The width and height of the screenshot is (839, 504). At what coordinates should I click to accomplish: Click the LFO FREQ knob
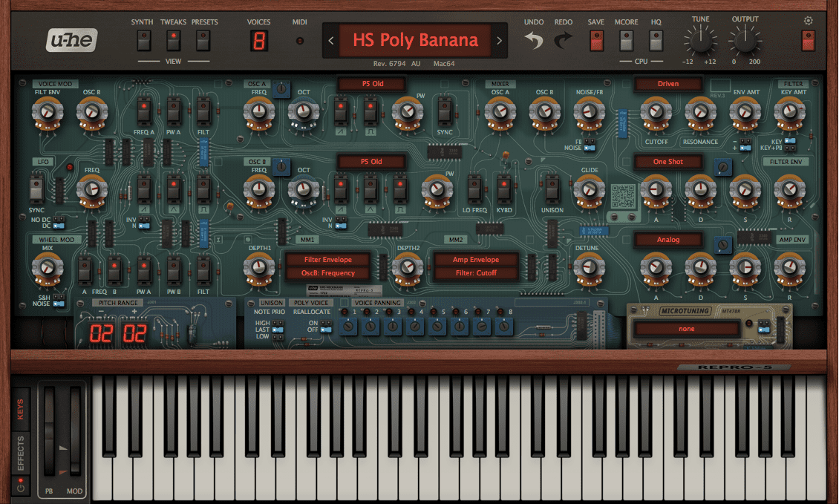coord(92,190)
